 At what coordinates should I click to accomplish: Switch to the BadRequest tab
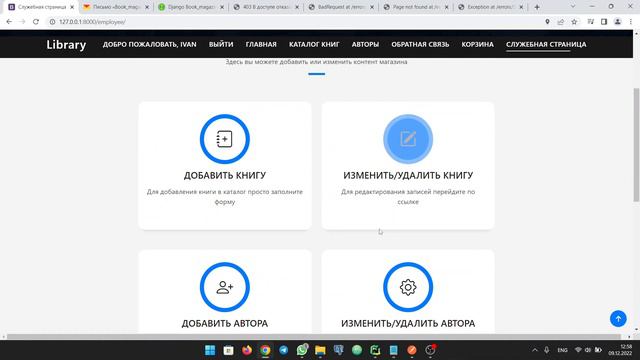coord(341,7)
